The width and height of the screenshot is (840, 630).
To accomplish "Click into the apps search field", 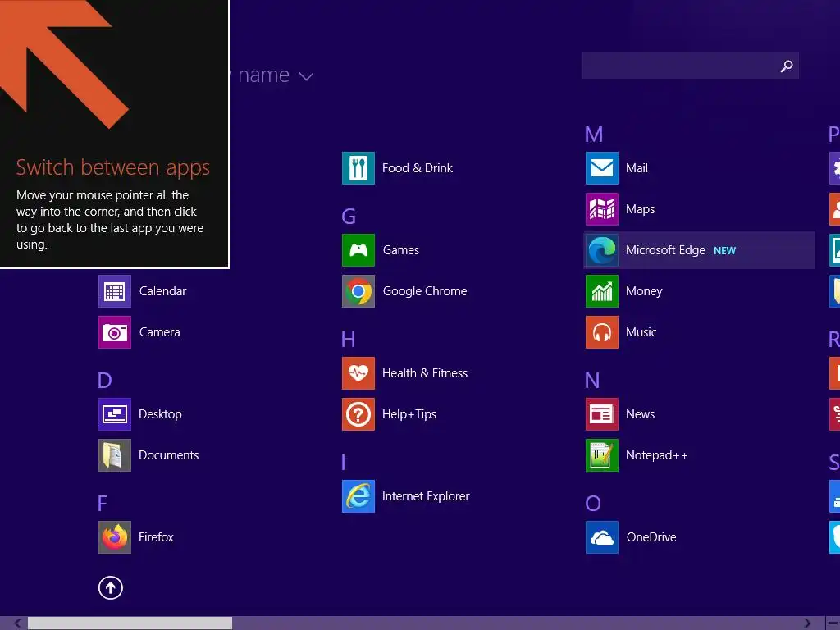I will coord(690,66).
